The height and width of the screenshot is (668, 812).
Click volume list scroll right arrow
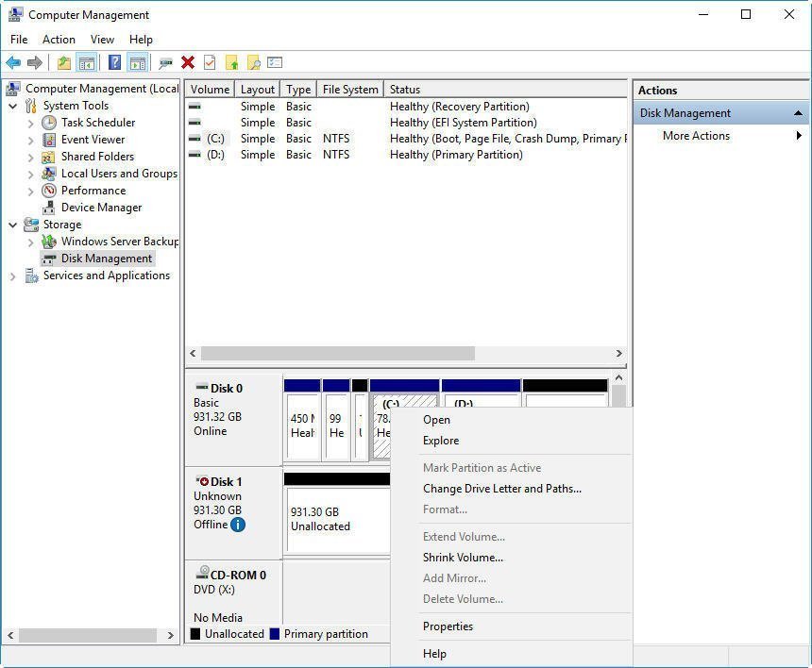pyautogui.click(x=618, y=354)
